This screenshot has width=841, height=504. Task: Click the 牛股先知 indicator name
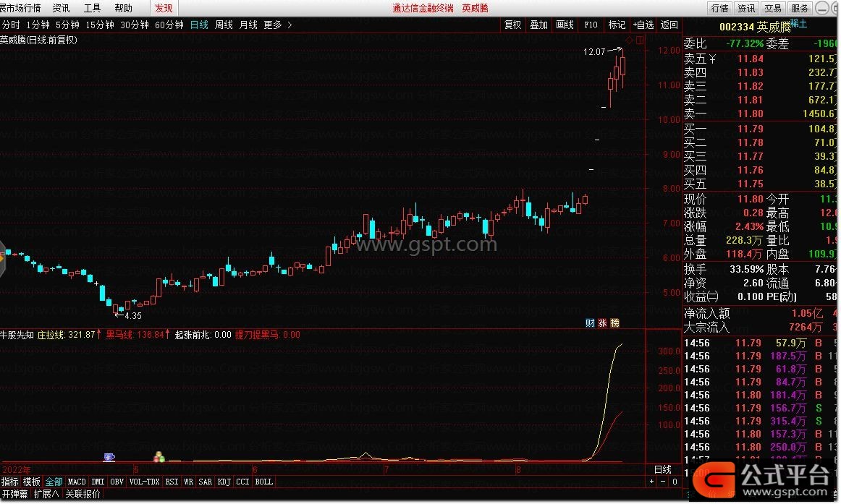[17, 335]
